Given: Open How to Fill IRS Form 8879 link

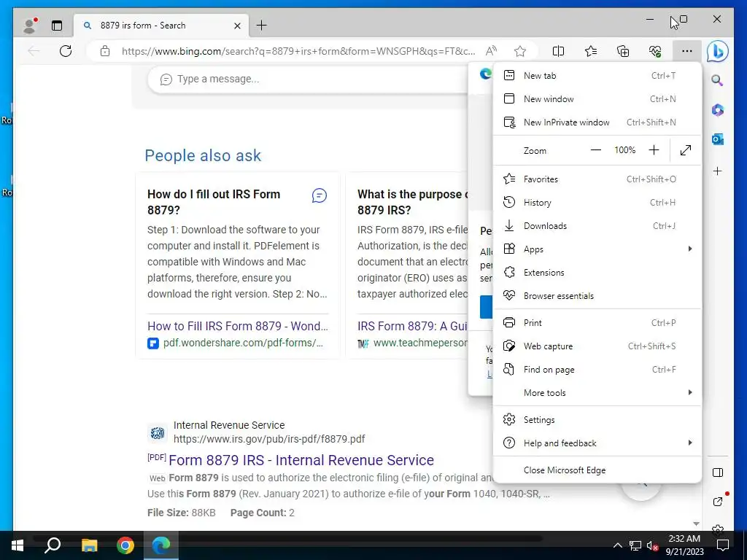Looking at the screenshot, I should 238,326.
